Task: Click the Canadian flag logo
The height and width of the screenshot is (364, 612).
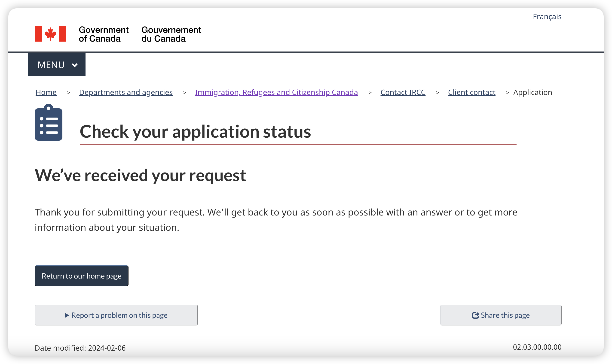Action: pyautogui.click(x=50, y=34)
